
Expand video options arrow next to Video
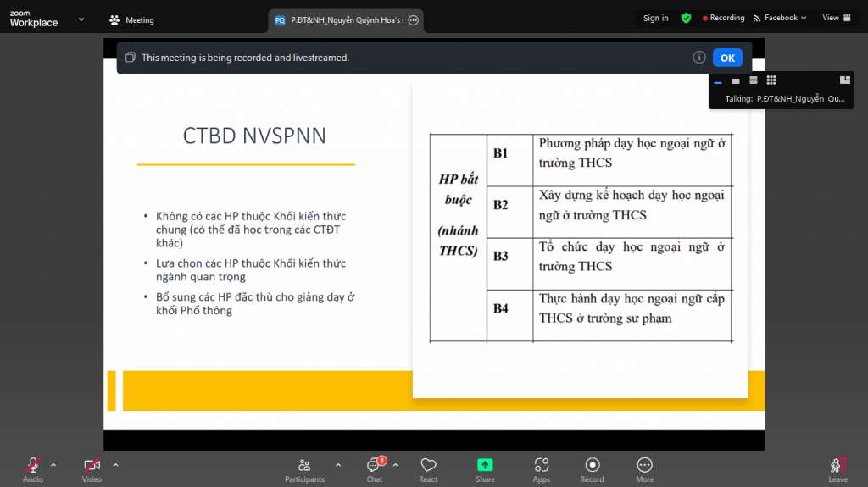click(115, 466)
